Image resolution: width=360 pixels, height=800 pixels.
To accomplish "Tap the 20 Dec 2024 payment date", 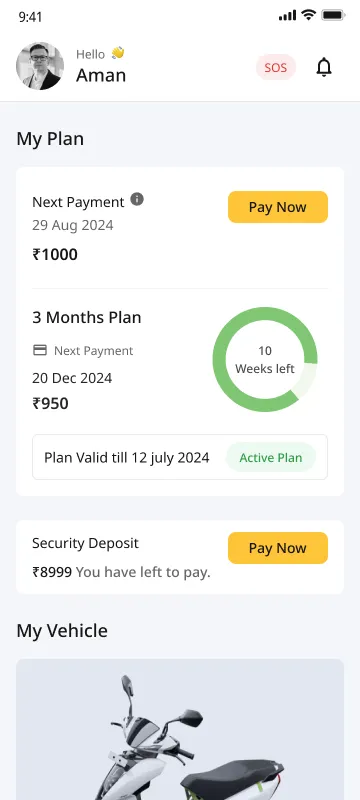I will (72, 379).
